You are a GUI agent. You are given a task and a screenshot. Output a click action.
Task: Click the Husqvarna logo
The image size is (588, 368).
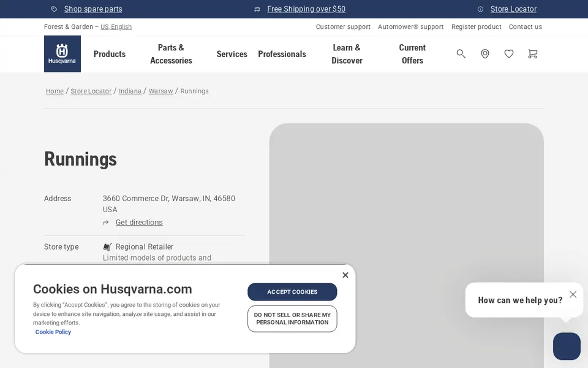[x=62, y=54]
